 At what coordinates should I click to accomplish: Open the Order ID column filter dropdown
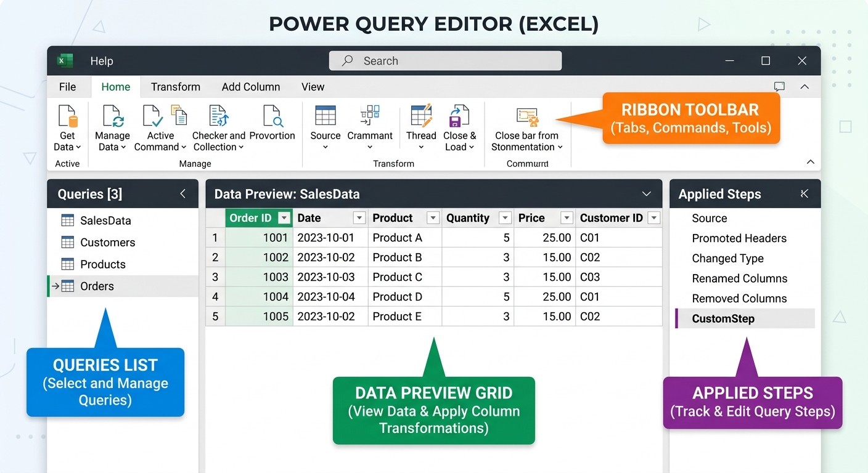(x=284, y=218)
